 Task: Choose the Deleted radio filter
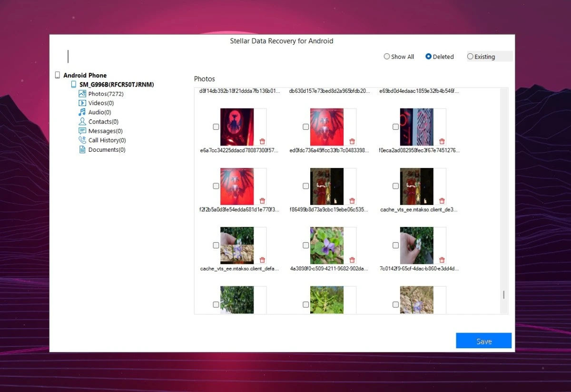point(428,57)
